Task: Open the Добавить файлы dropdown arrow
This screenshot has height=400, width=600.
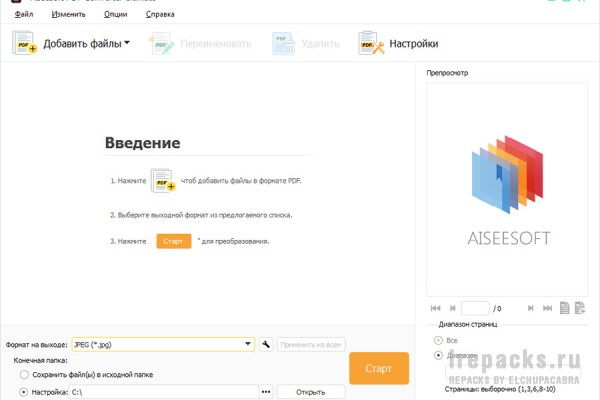Action: (x=127, y=42)
